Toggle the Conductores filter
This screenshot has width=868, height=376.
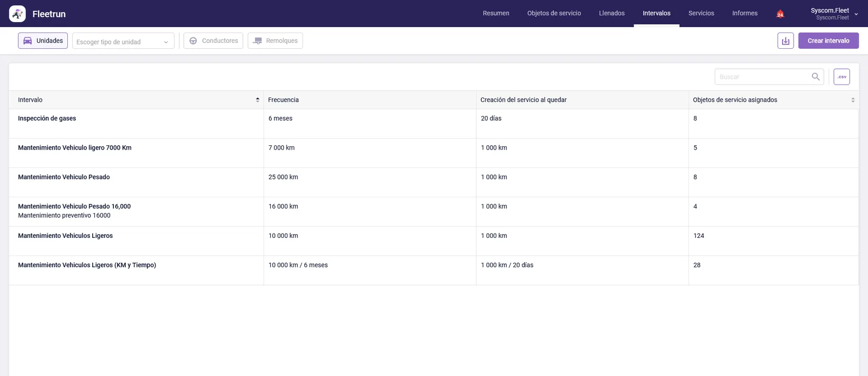[x=213, y=41]
